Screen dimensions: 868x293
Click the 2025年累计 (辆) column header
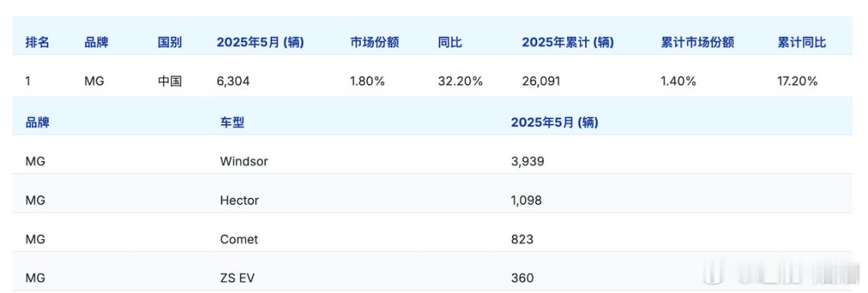tap(567, 43)
